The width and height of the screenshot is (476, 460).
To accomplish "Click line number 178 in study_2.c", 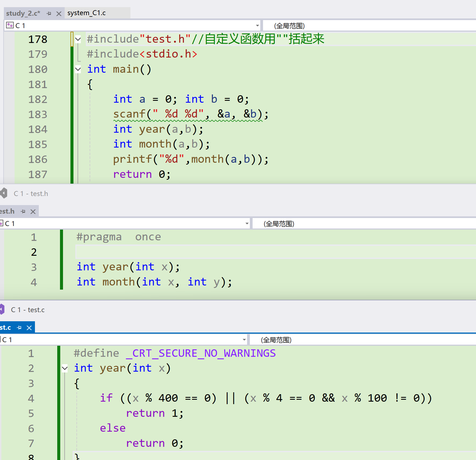I will [x=38, y=39].
